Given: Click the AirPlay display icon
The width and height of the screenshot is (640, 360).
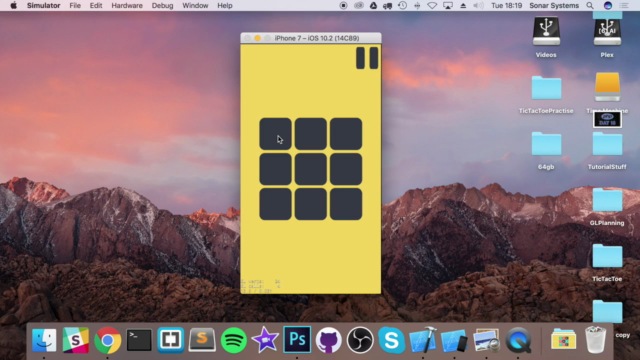Looking at the screenshot, I should pyautogui.click(x=448, y=6).
